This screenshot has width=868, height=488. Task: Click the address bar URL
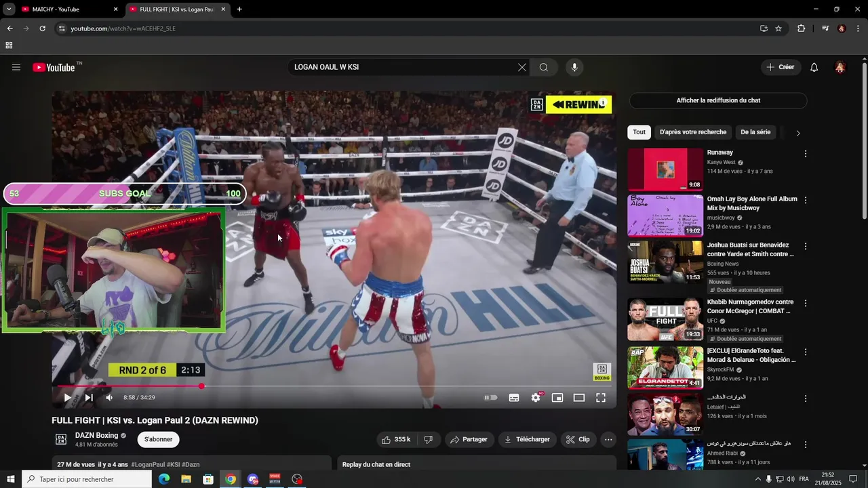point(123,28)
